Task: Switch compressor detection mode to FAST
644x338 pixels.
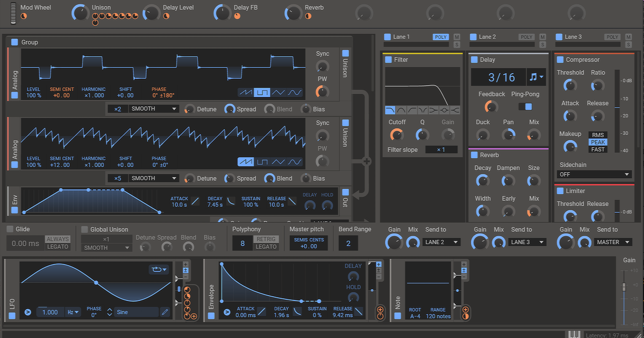Action: pyautogui.click(x=598, y=149)
